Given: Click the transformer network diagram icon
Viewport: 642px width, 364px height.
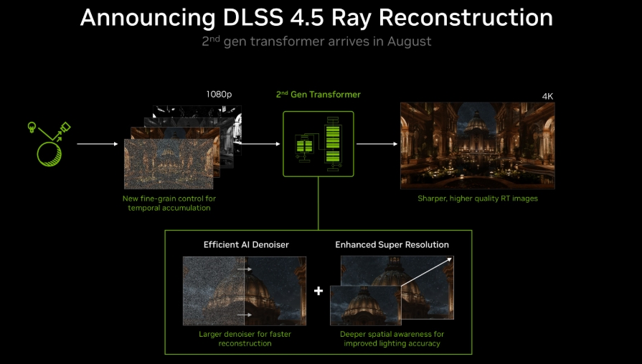Looking at the screenshot, I should coord(318,144).
